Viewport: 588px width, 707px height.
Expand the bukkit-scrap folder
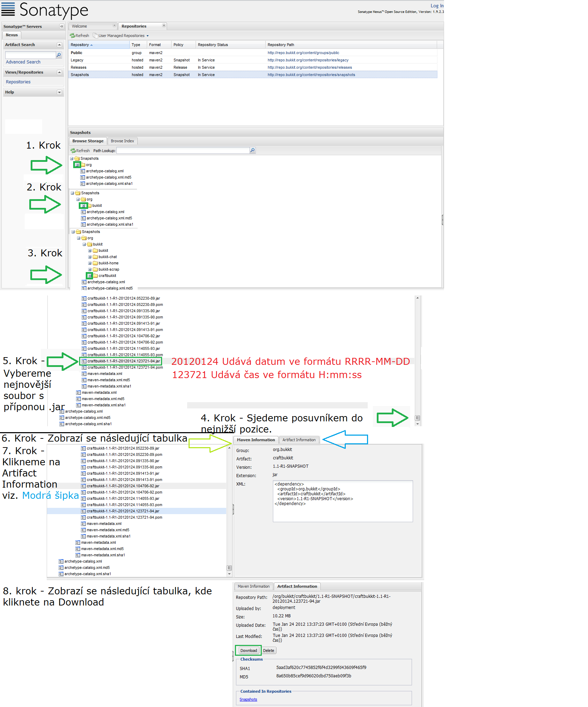click(90, 269)
